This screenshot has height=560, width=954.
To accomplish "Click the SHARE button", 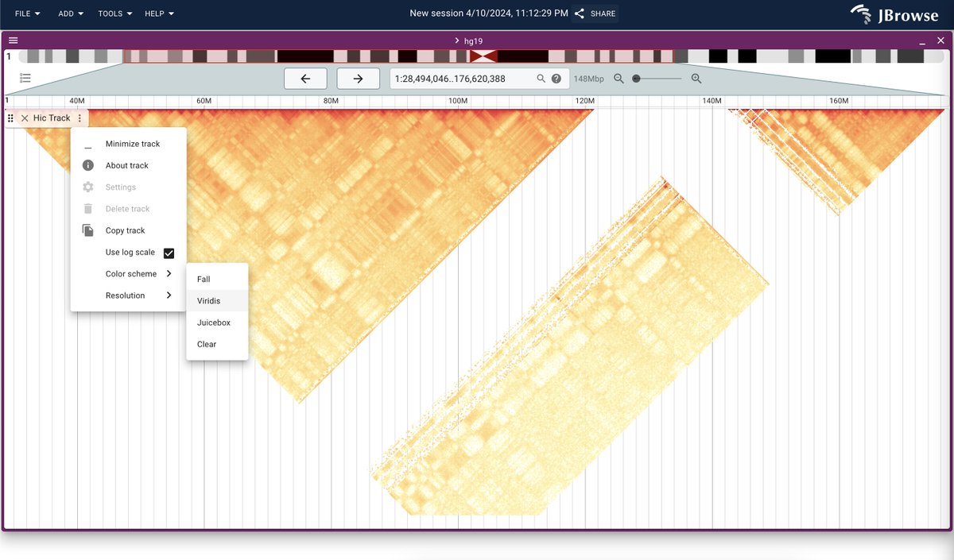I will 595,14.
